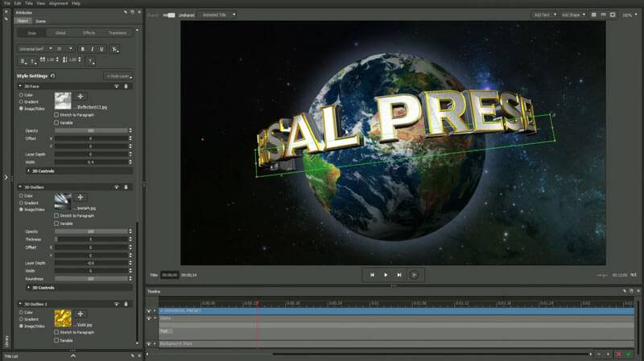Collapse the 3D Outline 1 section
644x361 pixels.
pyautogui.click(x=20, y=304)
